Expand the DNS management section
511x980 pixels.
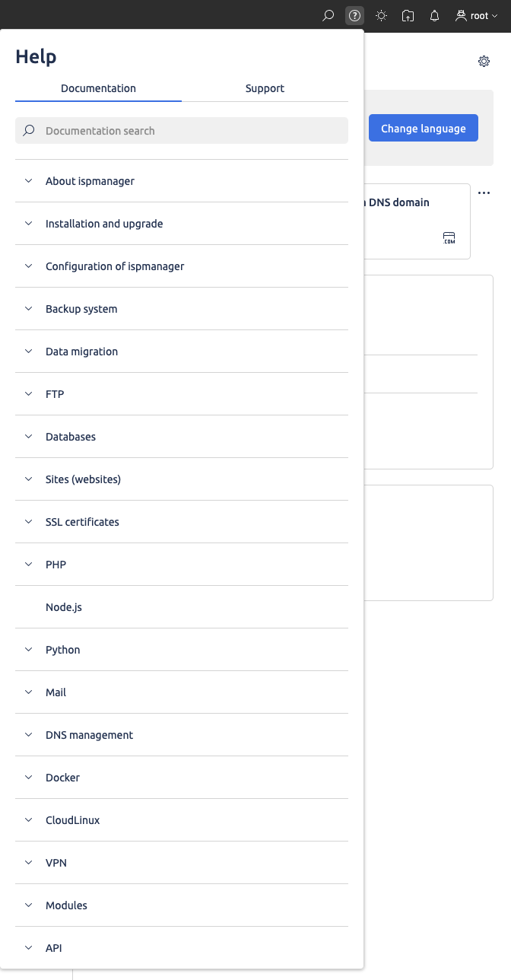[89, 735]
